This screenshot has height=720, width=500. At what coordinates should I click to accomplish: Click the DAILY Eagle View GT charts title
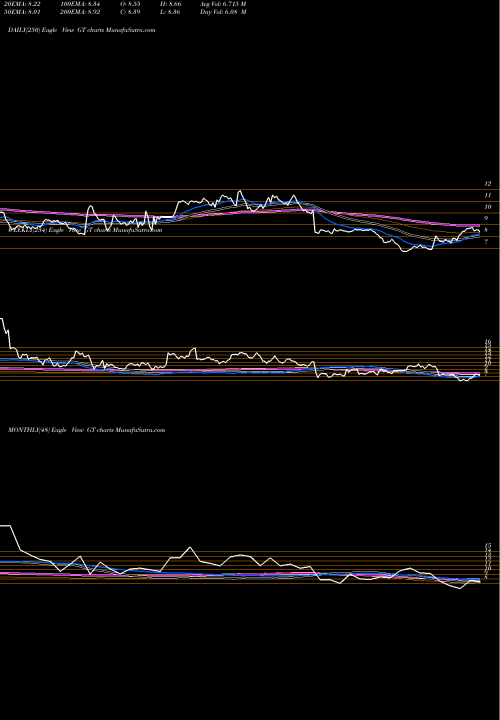(82, 30)
